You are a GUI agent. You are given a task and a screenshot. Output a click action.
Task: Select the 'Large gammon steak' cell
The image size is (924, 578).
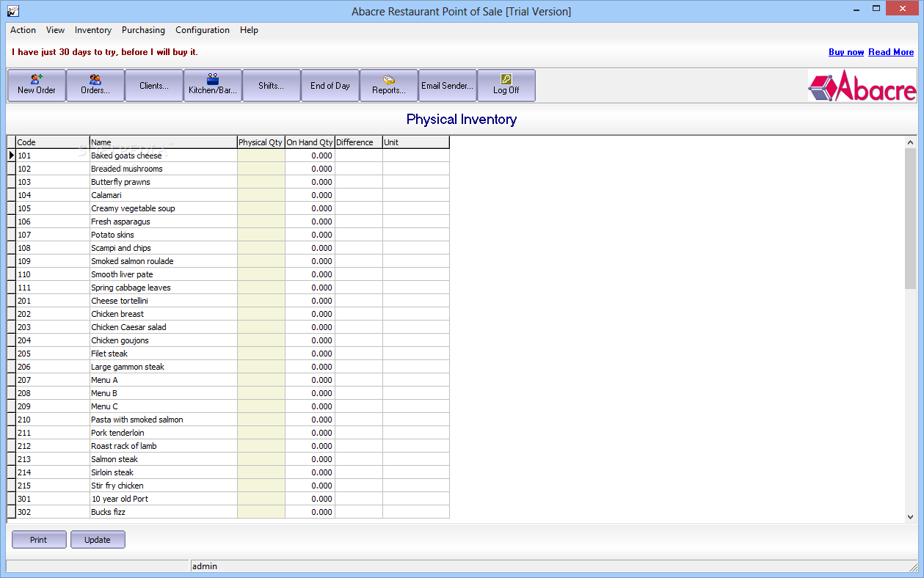(164, 367)
